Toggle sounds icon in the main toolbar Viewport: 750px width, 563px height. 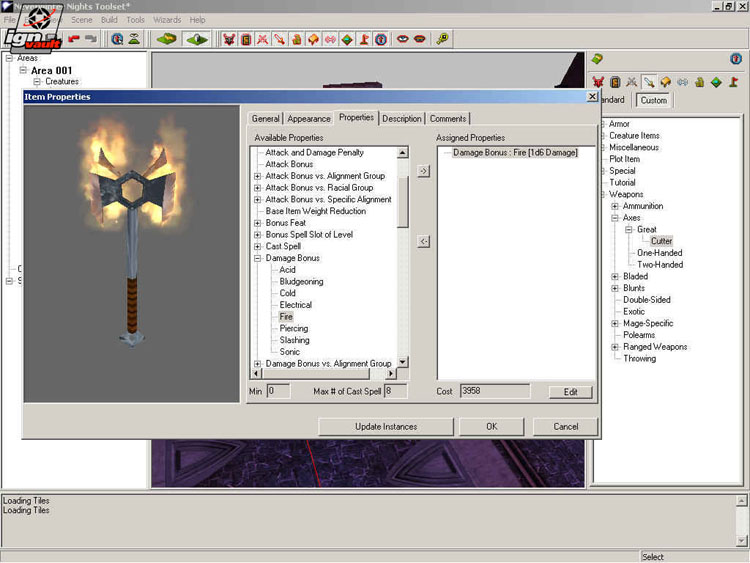tap(331, 39)
